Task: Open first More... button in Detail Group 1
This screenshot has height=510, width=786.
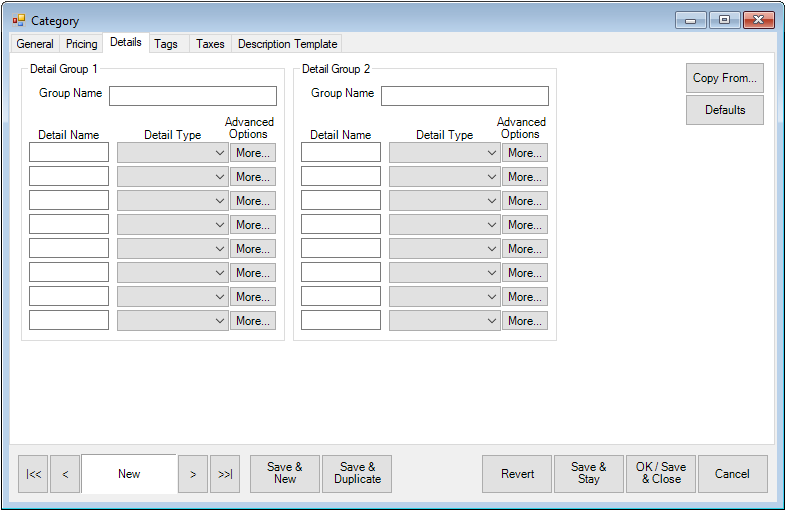Action: pyautogui.click(x=253, y=153)
